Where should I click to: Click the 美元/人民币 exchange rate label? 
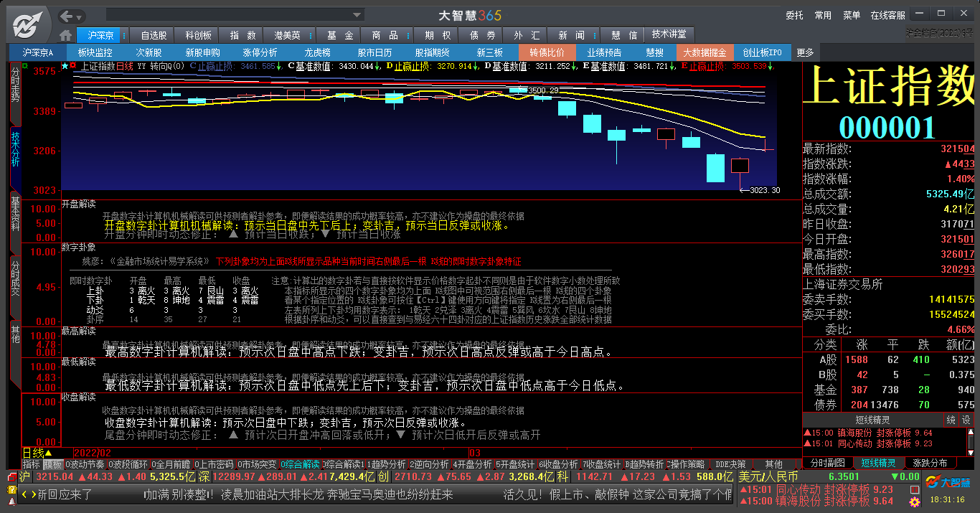coord(769,476)
